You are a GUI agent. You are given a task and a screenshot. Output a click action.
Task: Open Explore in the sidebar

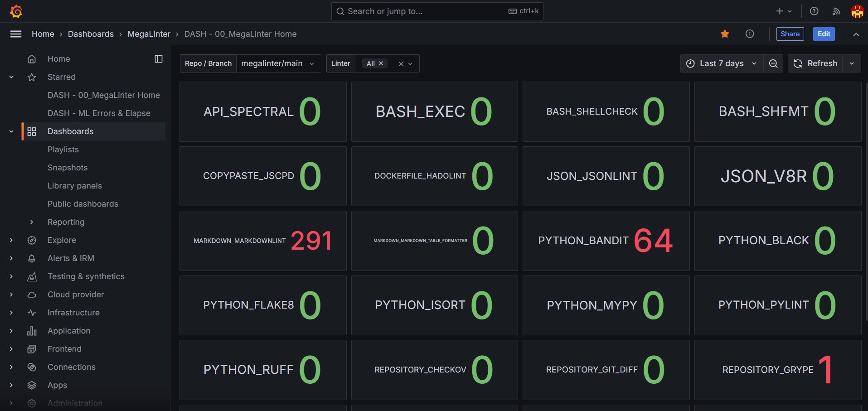click(62, 240)
